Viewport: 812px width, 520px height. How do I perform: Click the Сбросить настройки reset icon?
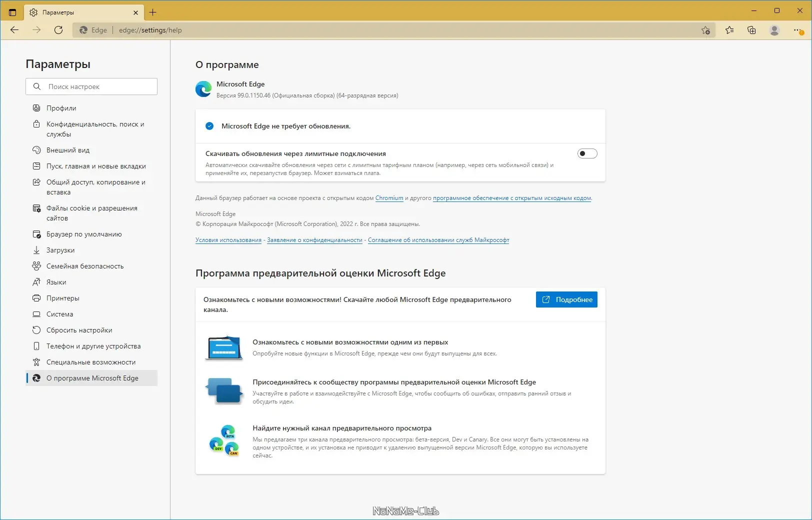pos(36,330)
